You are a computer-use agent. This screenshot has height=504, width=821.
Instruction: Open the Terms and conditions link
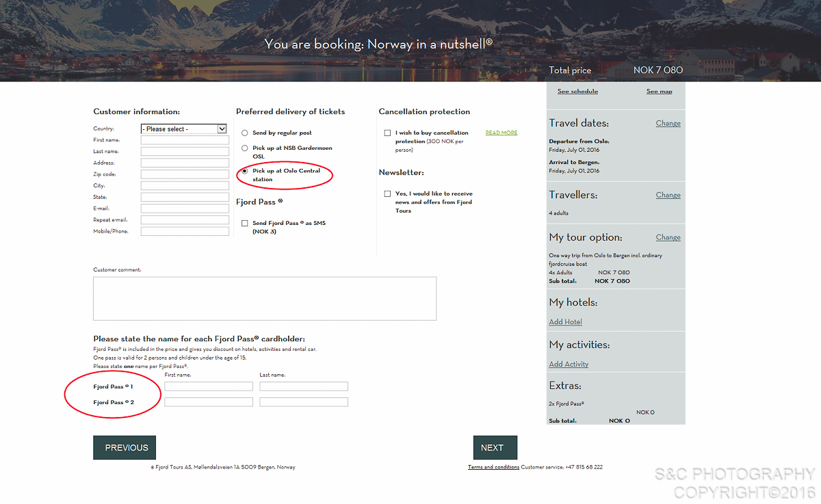pos(493,467)
